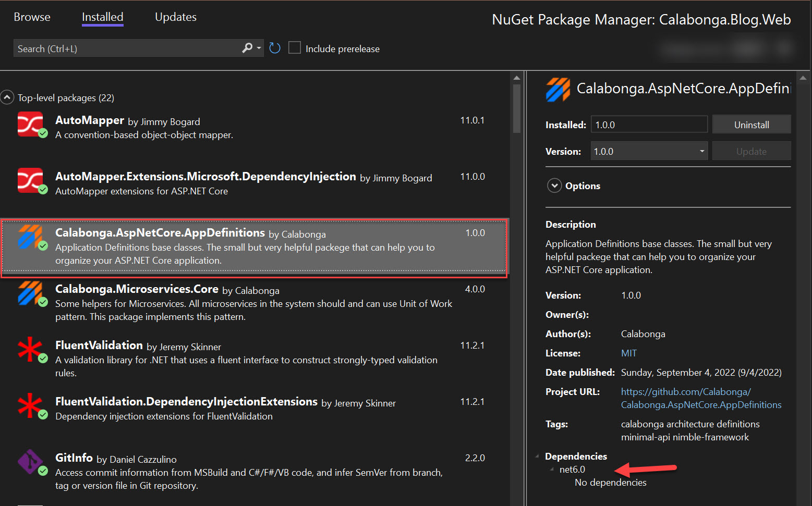
Task: Click version 4.0.0 of Microservices.Core
Action: pyautogui.click(x=475, y=289)
